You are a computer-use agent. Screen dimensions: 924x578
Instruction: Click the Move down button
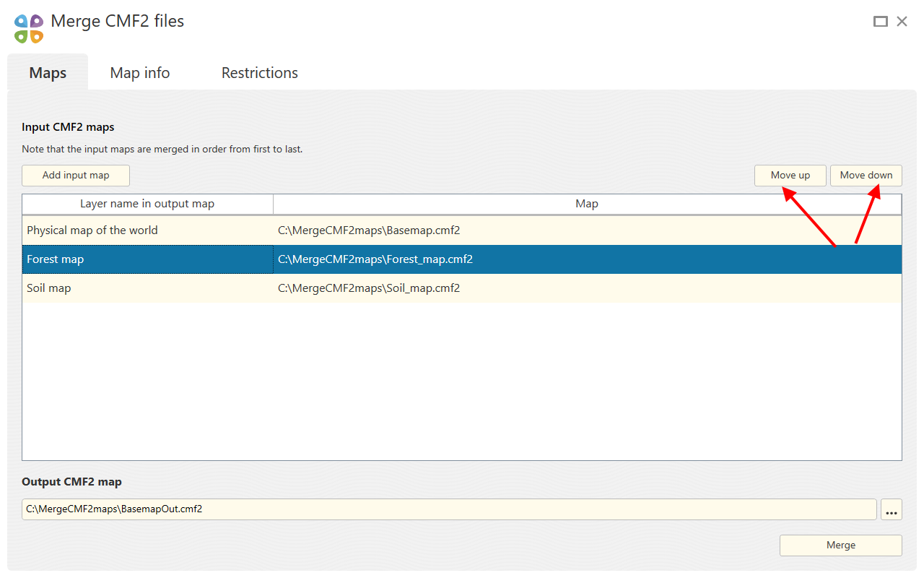click(x=866, y=176)
